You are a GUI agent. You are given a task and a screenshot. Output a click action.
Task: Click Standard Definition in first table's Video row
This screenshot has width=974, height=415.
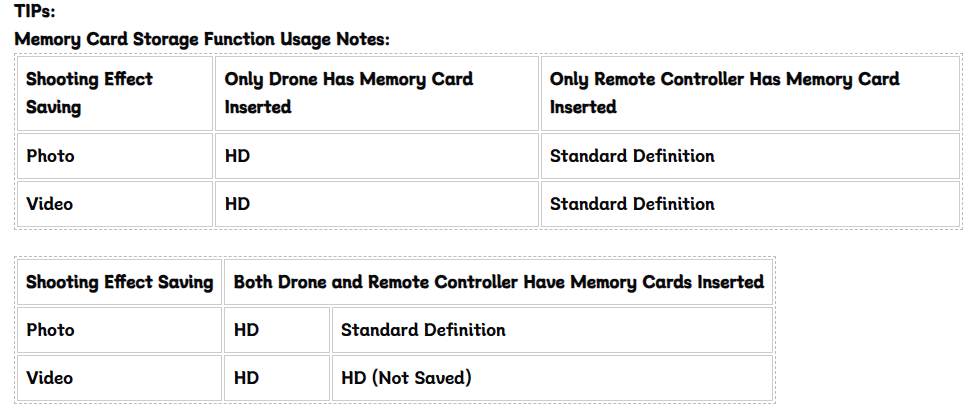pos(632,204)
